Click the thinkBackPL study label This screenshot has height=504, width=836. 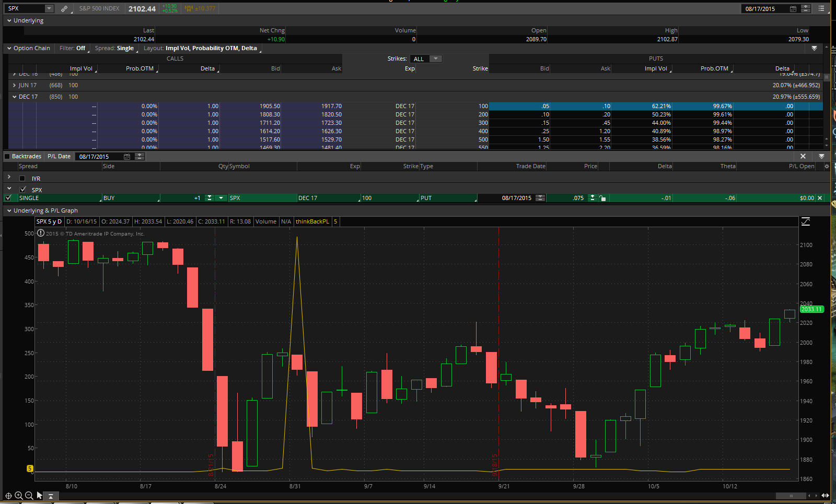pyautogui.click(x=312, y=221)
